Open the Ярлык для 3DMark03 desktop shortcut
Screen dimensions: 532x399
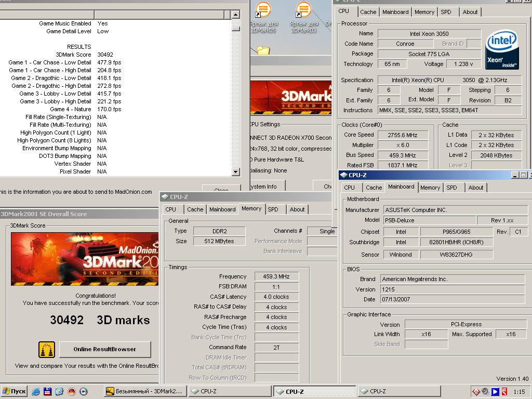(303, 17)
